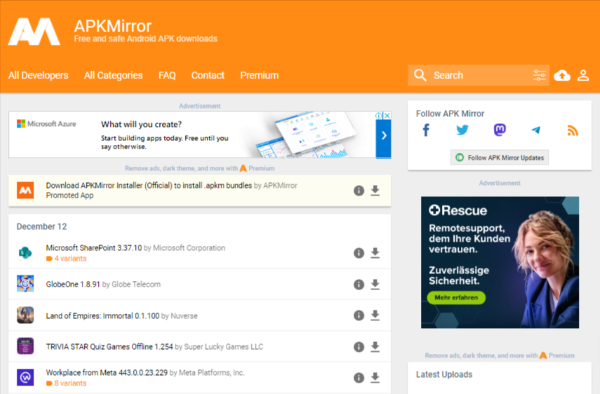Follow APK Mirror on Telegram

(x=536, y=130)
